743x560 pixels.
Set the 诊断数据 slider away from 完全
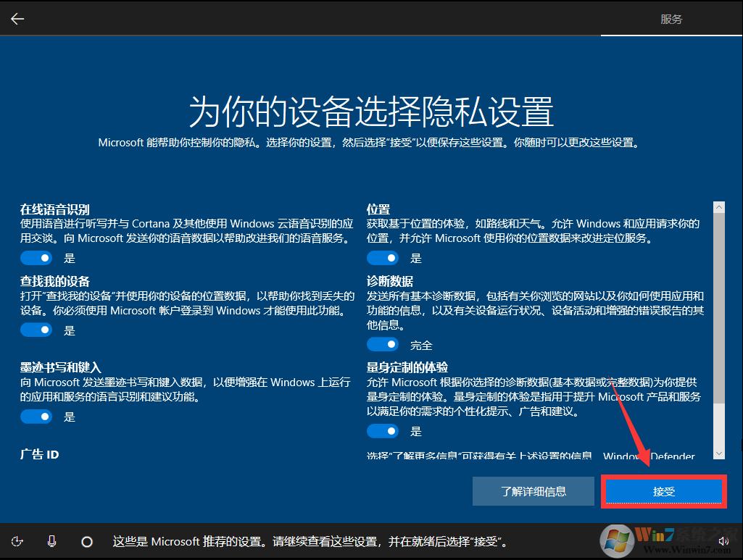tap(383, 344)
